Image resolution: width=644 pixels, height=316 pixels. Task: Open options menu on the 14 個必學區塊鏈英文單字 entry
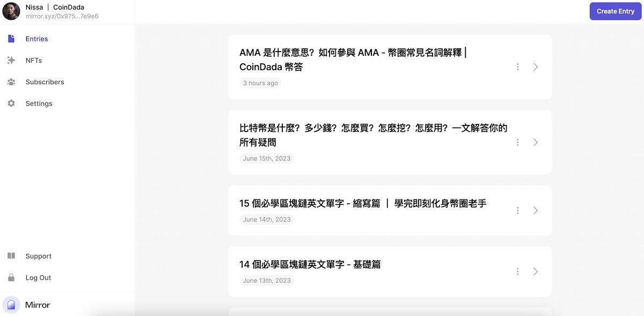click(x=517, y=271)
